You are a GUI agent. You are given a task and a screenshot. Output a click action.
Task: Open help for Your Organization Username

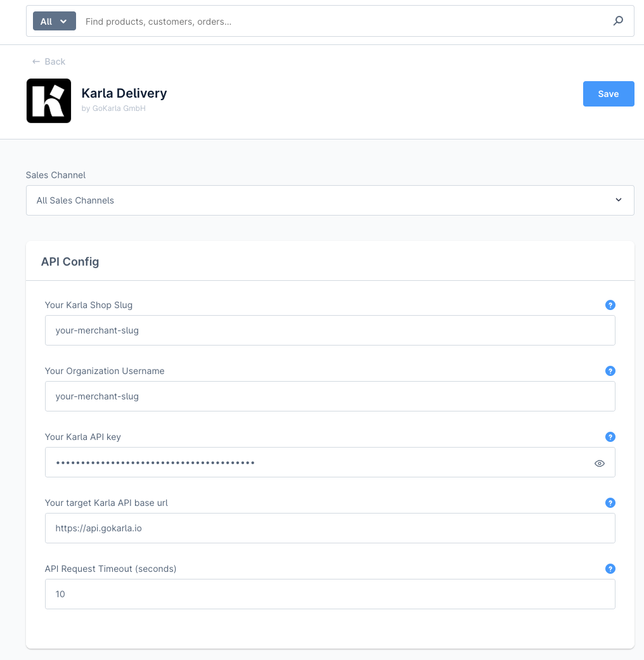click(x=610, y=371)
